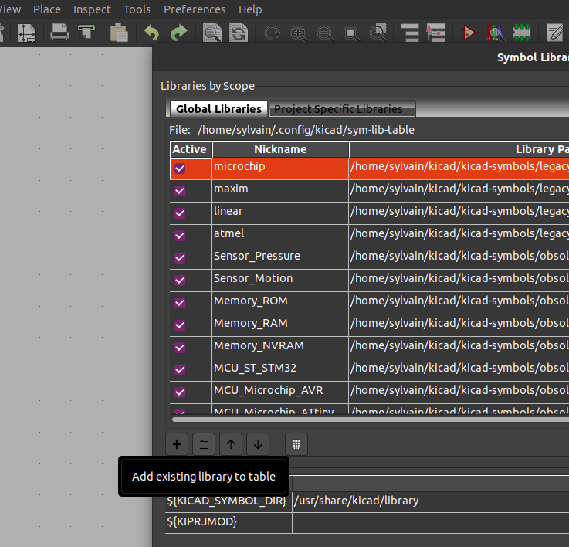Open the Help menu
The width and height of the screenshot is (569, 547).
coord(250,9)
